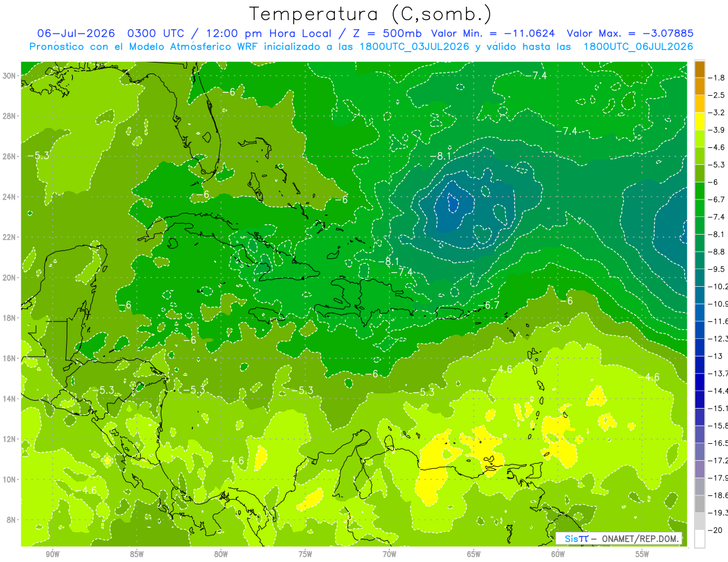728x562 pixels.
Task: Click the title "Temperatura (C,somb.)"
Action: (370, 15)
